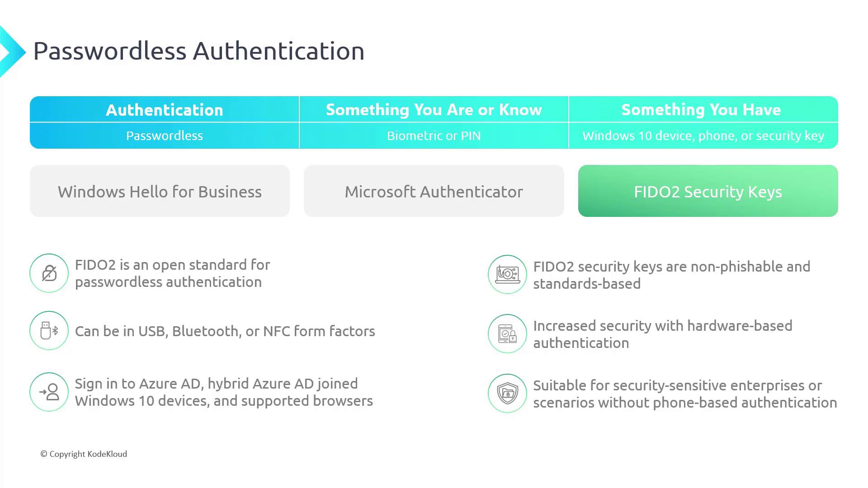Click the USB, Bluetooth, or NFC text

225,331
